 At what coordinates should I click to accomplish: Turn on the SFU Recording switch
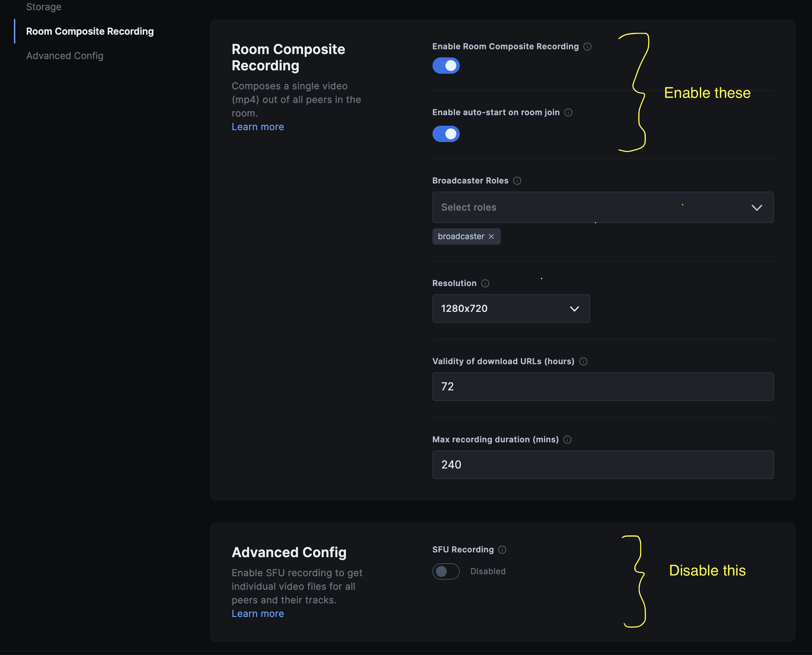pos(446,571)
